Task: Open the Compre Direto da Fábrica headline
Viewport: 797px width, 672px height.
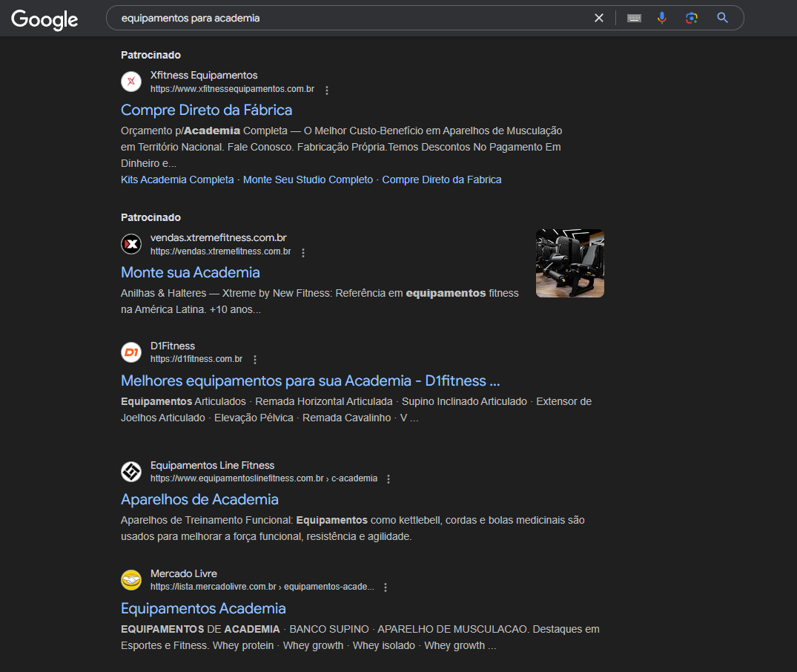Action: click(206, 110)
